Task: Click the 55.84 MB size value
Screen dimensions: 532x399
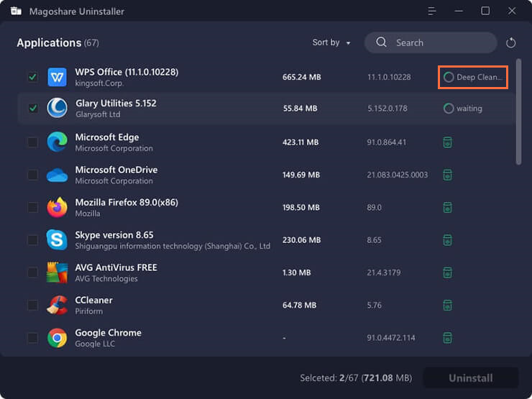Action: (x=301, y=109)
